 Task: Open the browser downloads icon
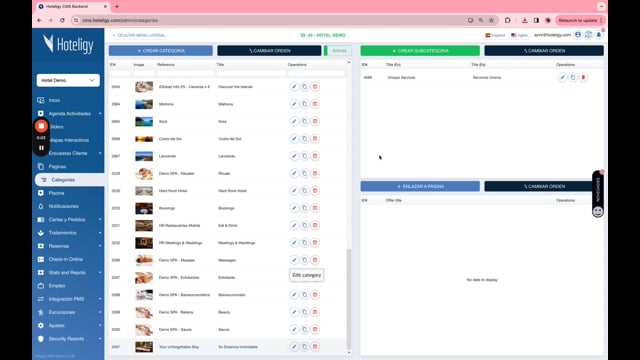pos(524,20)
